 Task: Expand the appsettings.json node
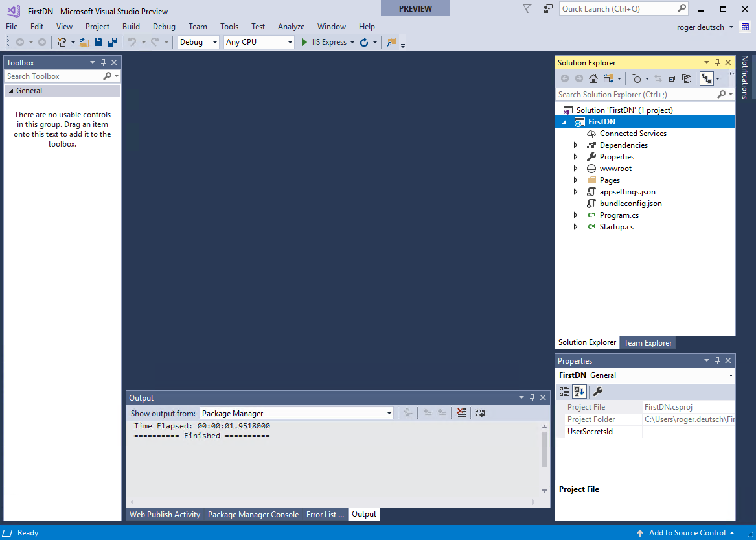click(575, 192)
